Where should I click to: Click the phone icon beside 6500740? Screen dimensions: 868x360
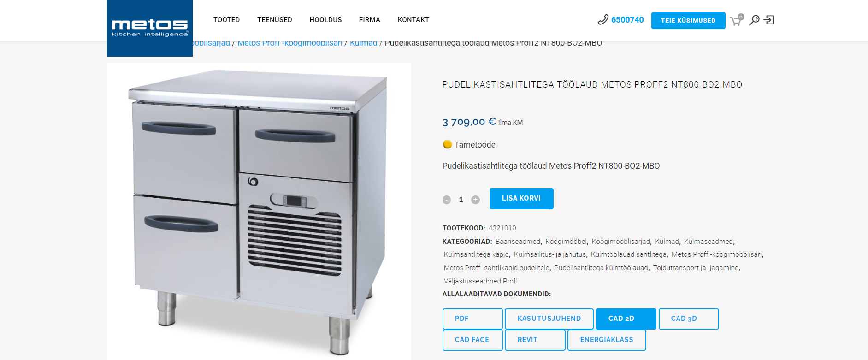coord(603,20)
